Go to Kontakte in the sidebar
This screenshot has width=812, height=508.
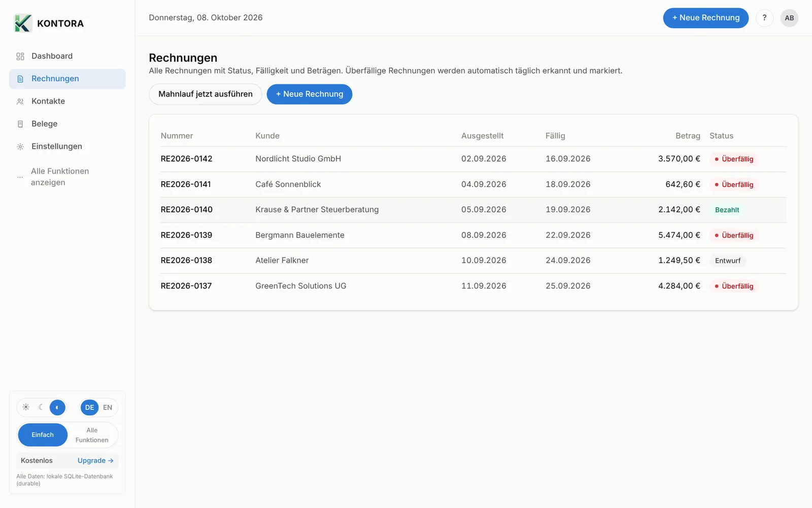[67, 101]
